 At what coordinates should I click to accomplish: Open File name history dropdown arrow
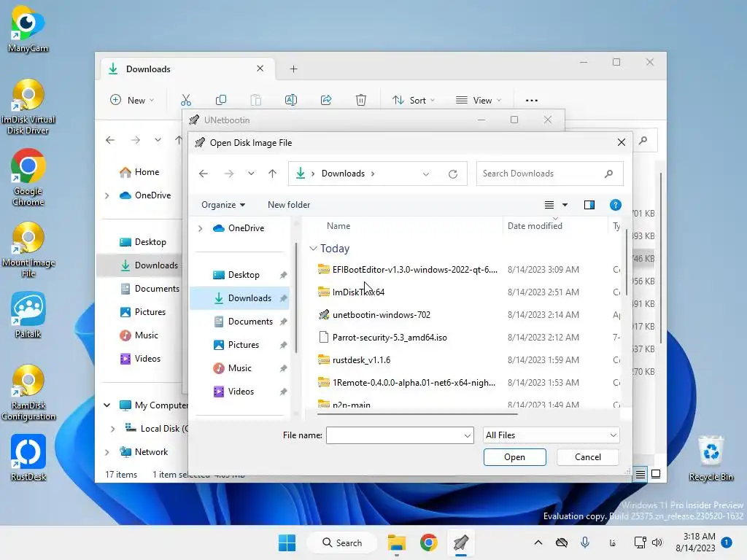(x=468, y=435)
